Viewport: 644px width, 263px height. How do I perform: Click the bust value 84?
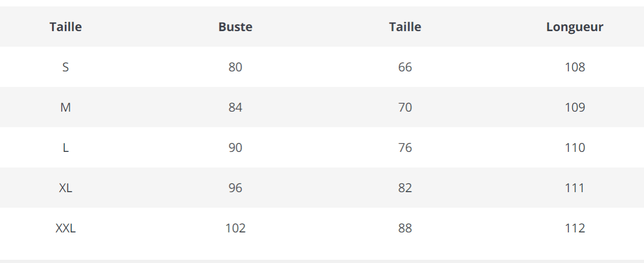click(x=235, y=107)
